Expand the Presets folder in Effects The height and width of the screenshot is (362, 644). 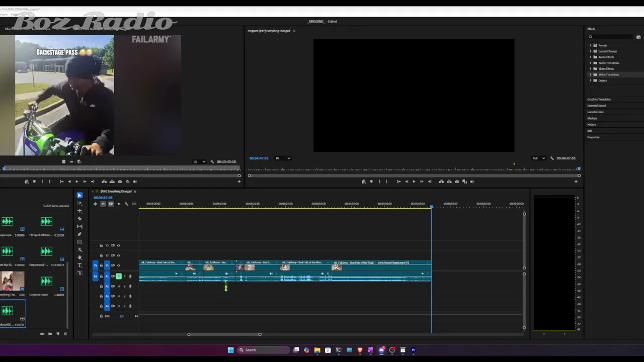pyautogui.click(x=590, y=45)
